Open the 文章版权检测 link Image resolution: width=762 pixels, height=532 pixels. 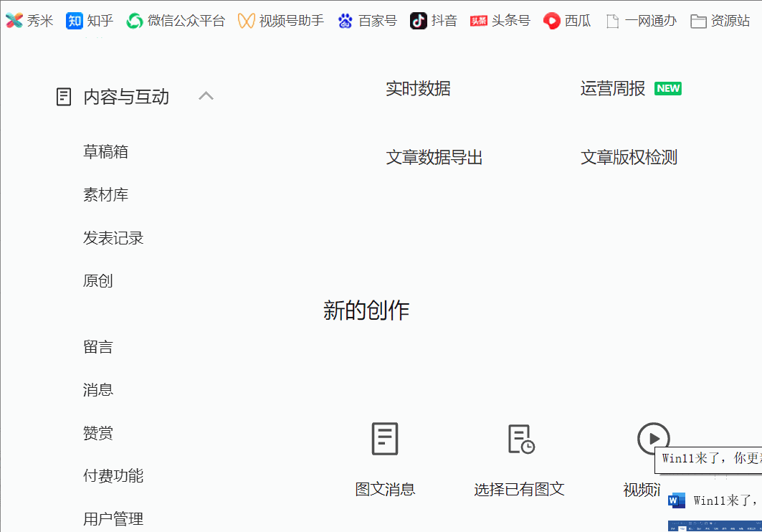coord(629,158)
